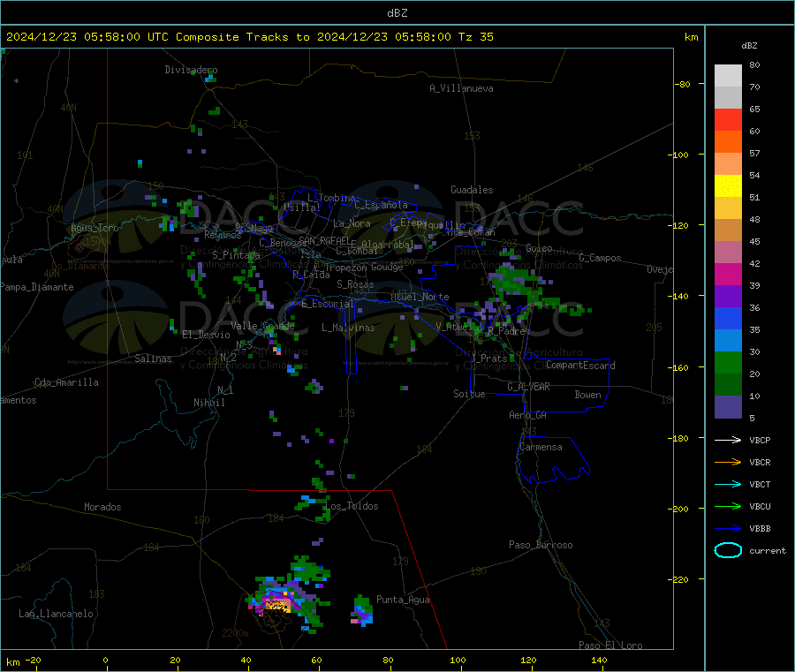Click the 'Los_Toldos' place label
This screenshot has width=795, height=672.
pyautogui.click(x=352, y=506)
